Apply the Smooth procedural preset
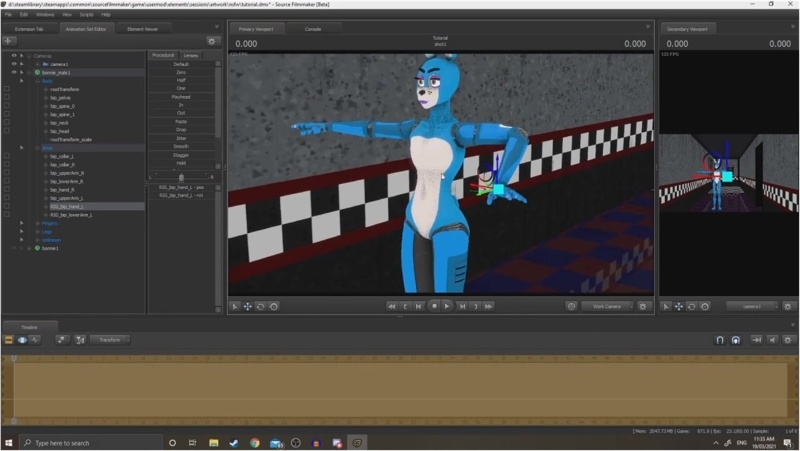Viewport: 800px width, 451px height. (x=181, y=146)
